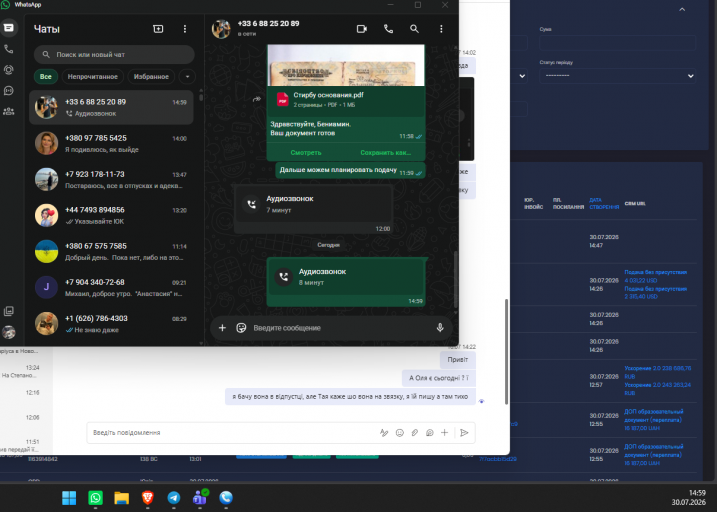Open Telegram from the taskbar
Viewport: 717px width, 512px height.
point(174,498)
